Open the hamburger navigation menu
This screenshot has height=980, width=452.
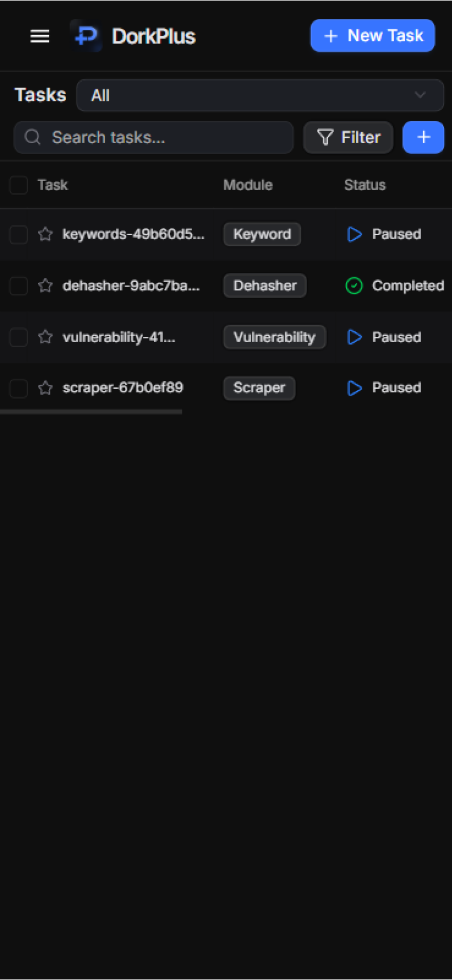40,36
